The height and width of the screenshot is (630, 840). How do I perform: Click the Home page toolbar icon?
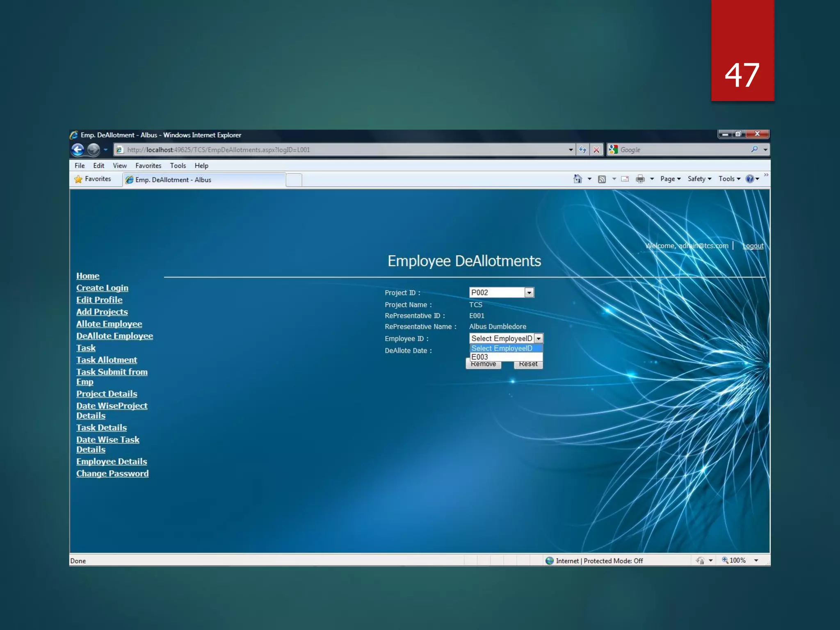pyautogui.click(x=577, y=179)
